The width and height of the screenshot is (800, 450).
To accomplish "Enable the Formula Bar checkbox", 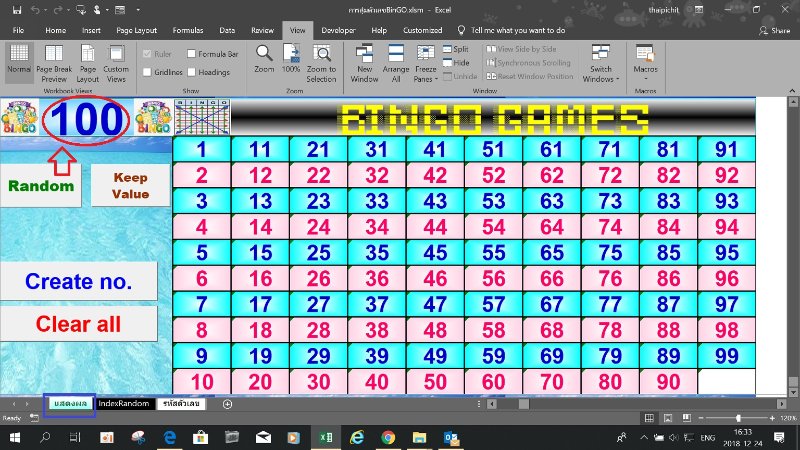I will 192,54.
